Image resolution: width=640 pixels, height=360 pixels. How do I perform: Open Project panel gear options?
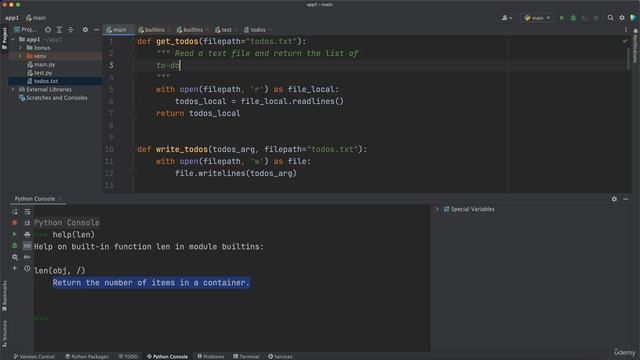85,30
